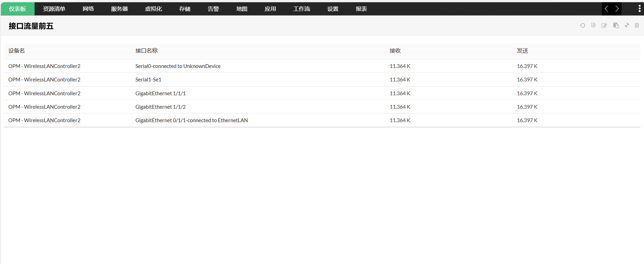Open device in GigabitEthernet 0/1/1 row
The image size is (644, 264).
click(44, 120)
